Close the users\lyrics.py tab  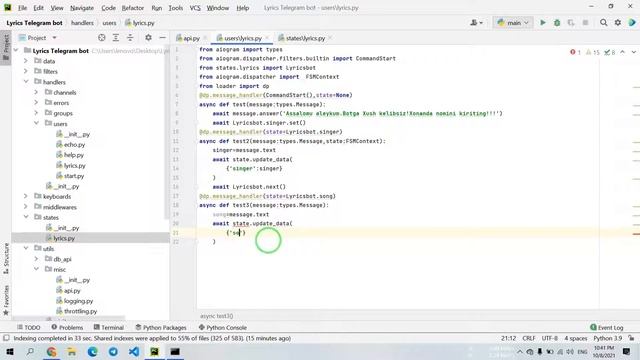click(267, 38)
